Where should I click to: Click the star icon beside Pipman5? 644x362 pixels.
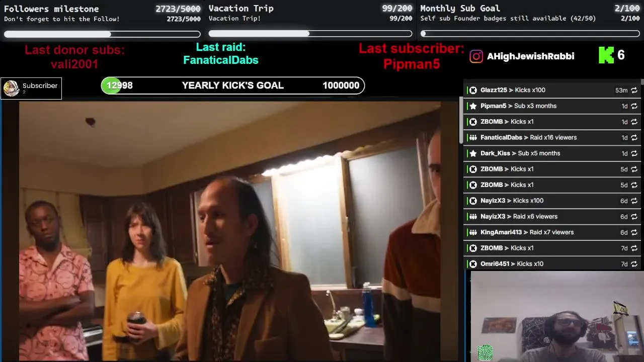click(473, 106)
